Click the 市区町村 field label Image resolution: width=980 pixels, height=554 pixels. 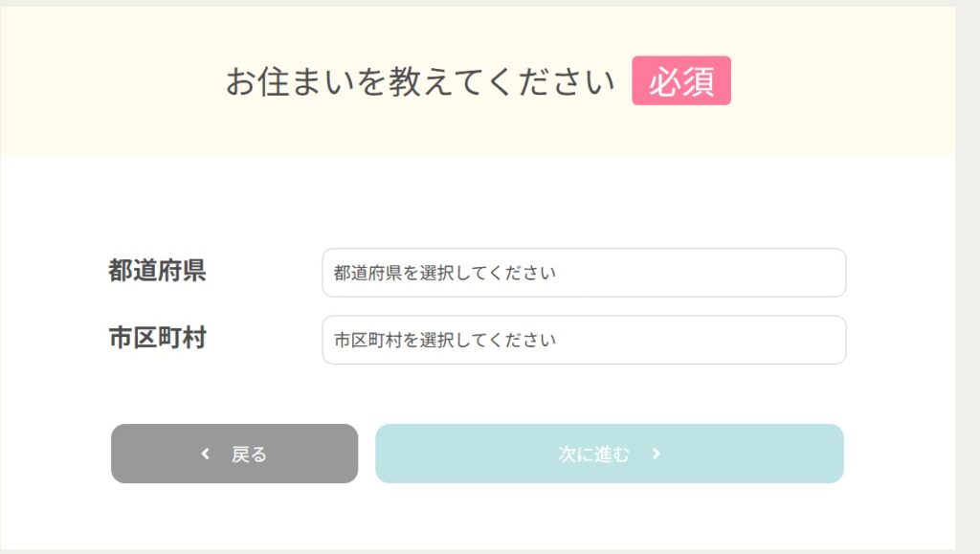pos(157,338)
